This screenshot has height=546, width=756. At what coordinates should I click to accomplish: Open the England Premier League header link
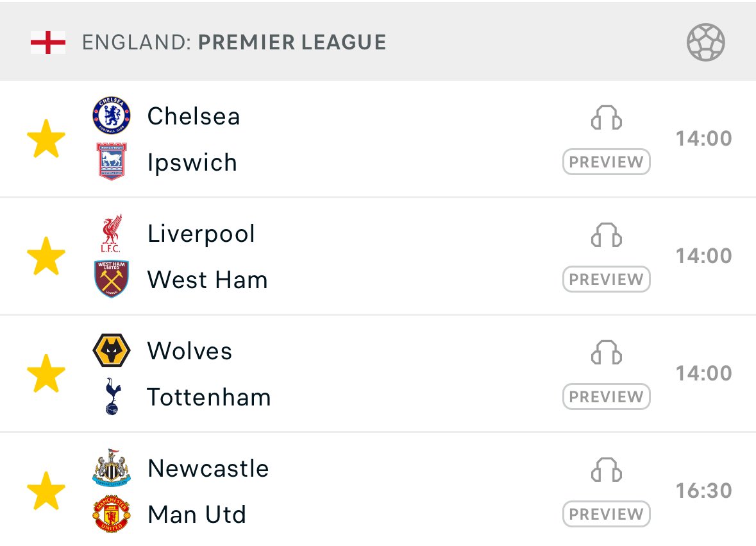point(234,42)
